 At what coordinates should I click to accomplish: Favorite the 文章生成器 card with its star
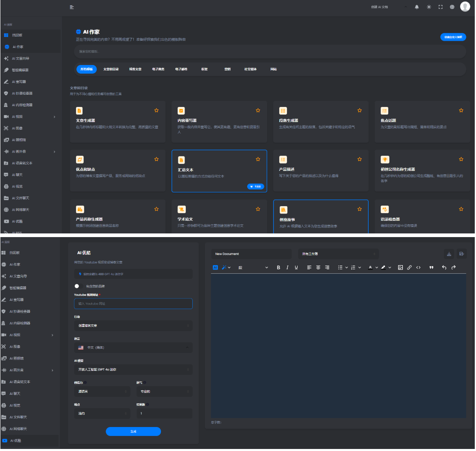pyautogui.click(x=156, y=111)
